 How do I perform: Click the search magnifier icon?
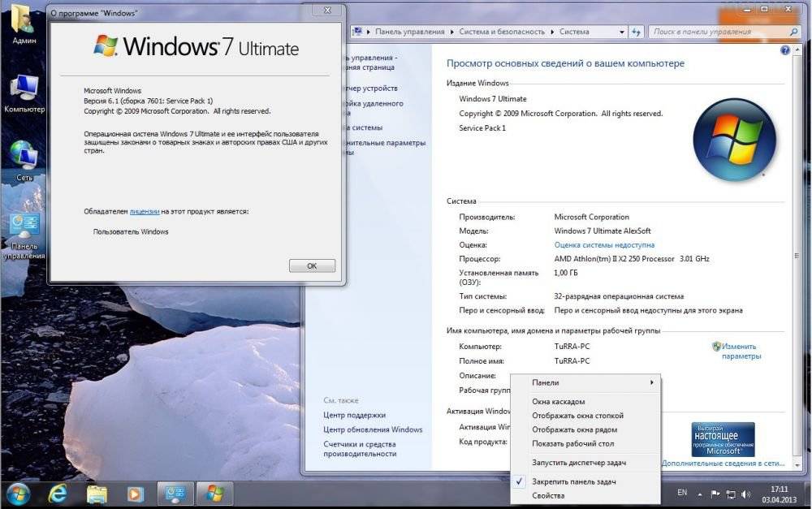click(x=793, y=32)
